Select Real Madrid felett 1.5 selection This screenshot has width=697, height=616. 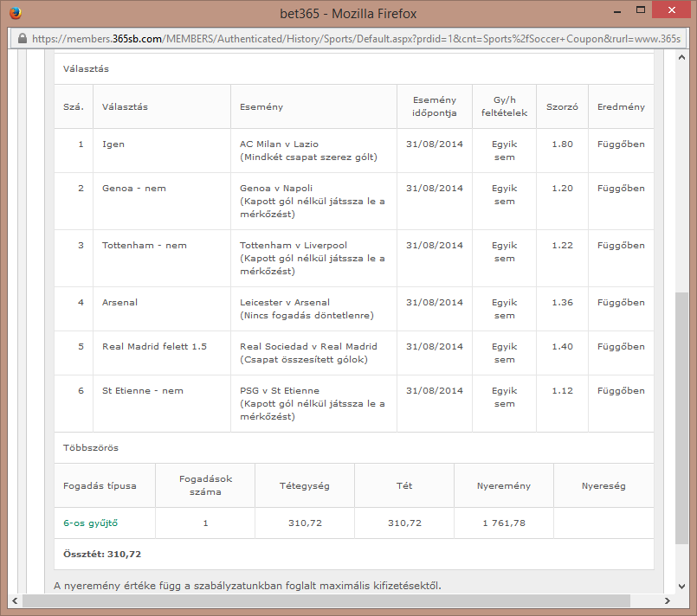click(x=154, y=346)
